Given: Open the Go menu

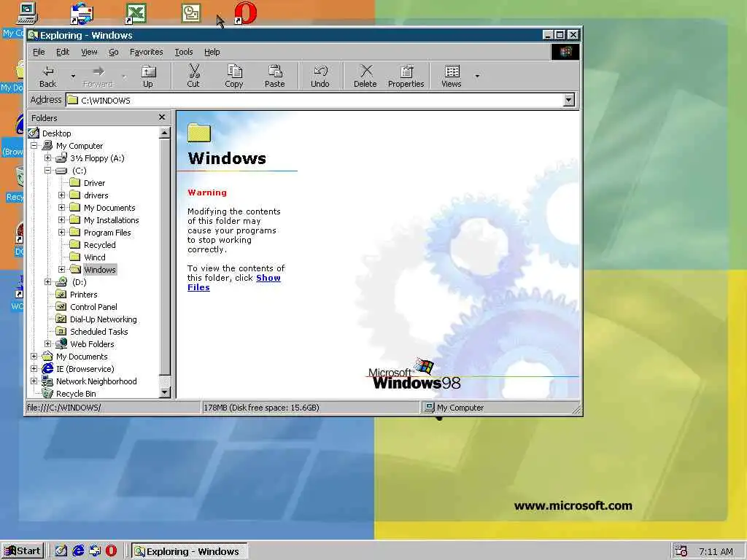Looking at the screenshot, I should [113, 52].
